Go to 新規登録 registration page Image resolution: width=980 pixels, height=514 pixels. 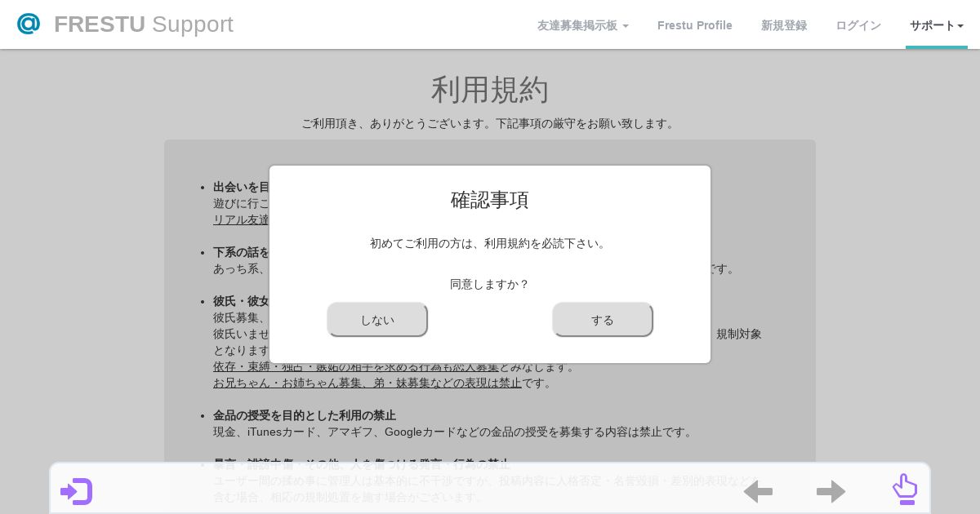tap(784, 25)
